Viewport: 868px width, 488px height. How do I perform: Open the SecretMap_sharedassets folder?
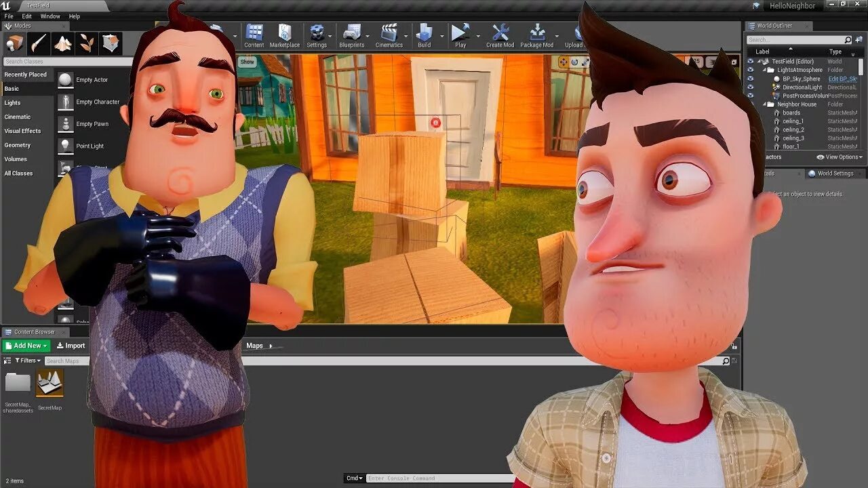18,383
